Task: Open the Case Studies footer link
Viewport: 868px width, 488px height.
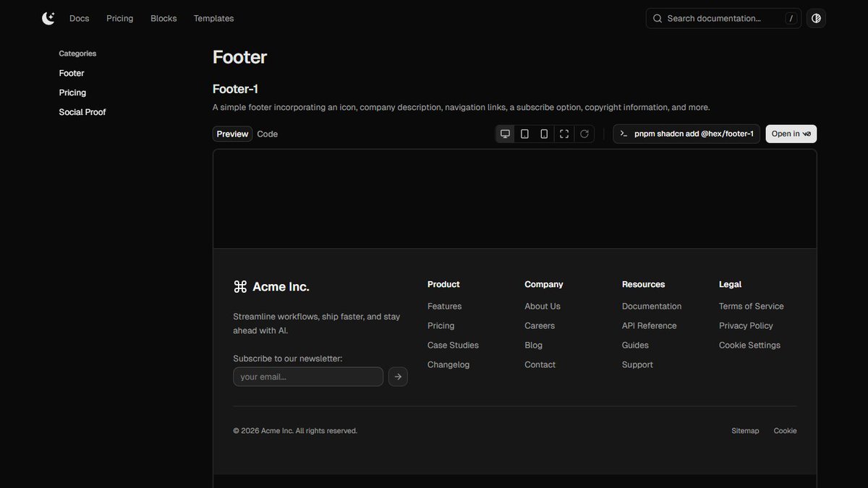Action: [x=453, y=346]
